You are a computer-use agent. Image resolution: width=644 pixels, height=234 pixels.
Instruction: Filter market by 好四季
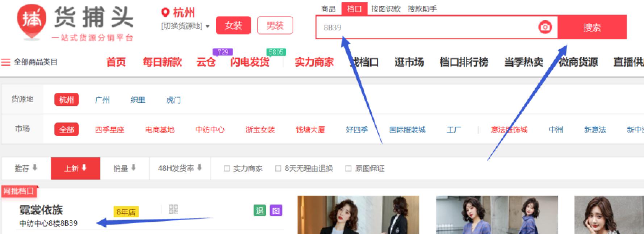click(357, 129)
